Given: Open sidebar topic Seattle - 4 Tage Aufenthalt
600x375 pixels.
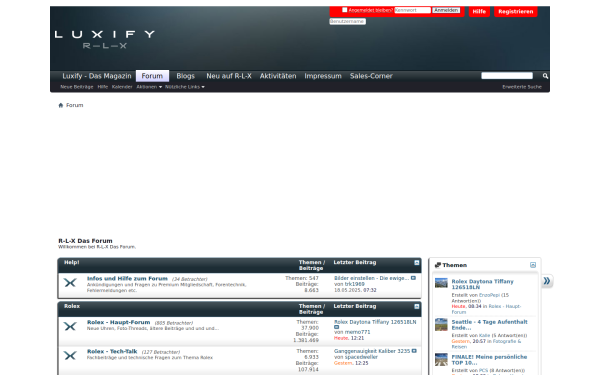Looking at the screenshot, I should [489, 325].
